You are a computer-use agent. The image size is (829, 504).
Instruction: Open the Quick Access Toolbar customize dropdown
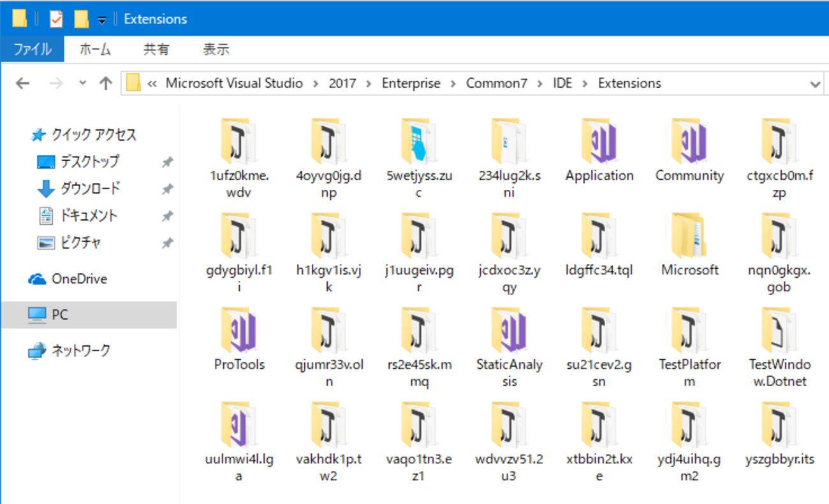tap(101, 20)
